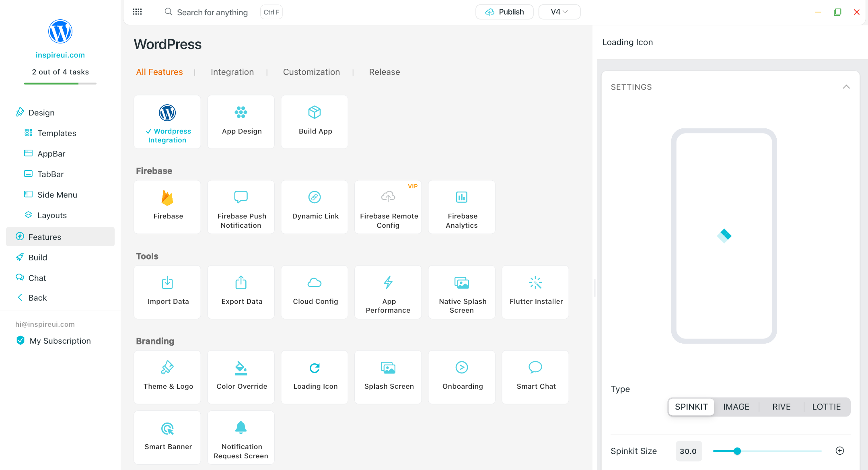Open the Color Override tool
Viewport: 868px width, 470px height.
(241, 377)
